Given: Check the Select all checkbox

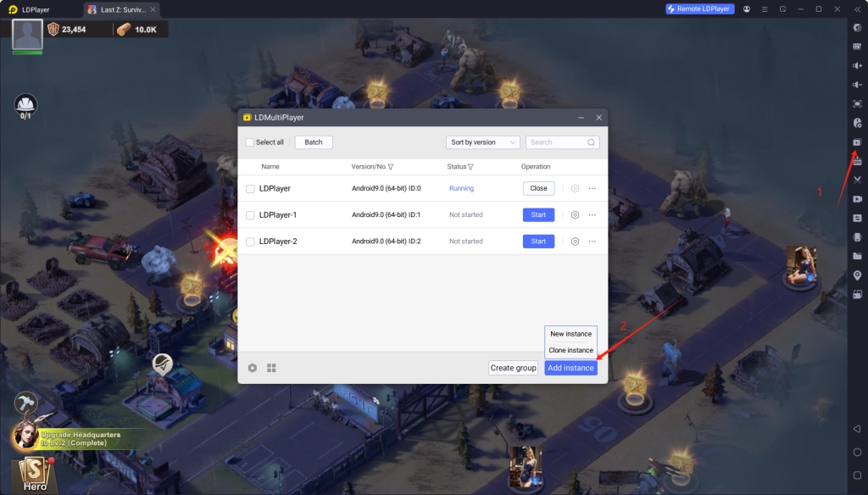Looking at the screenshot, I should coord(250,142).
